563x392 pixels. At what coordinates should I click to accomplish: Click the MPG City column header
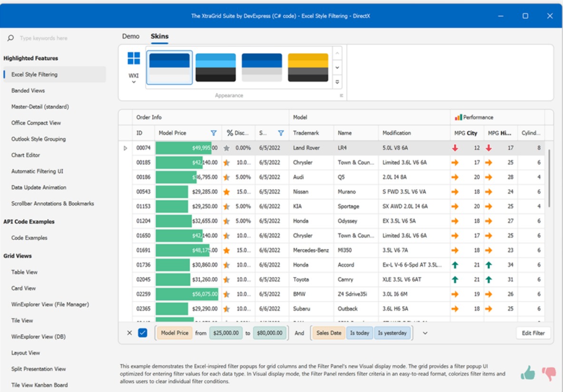pyautogui.click(x=467, y=133)
